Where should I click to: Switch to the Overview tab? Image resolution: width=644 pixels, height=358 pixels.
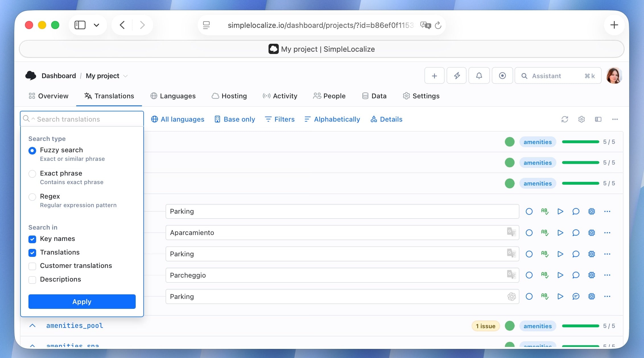point(49,96)
